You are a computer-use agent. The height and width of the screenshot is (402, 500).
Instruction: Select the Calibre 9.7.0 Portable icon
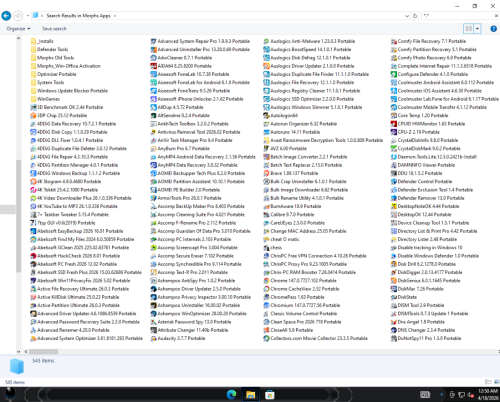(266, 214)
